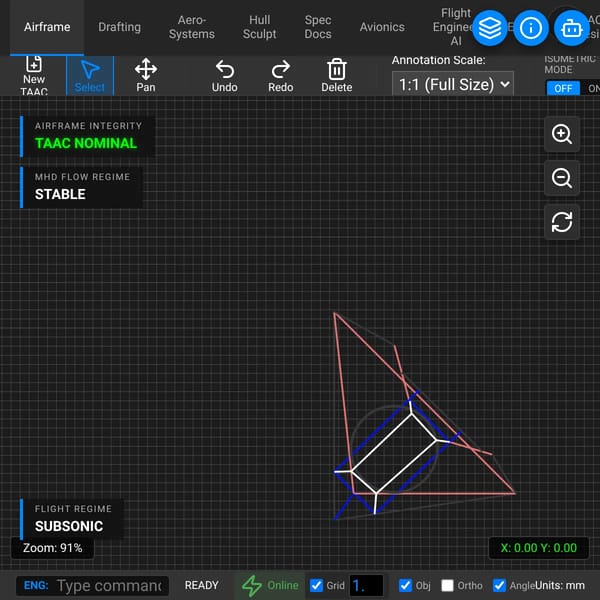Screen dimensions: 600x600
Task: Click the MHD Flow Regime STABLE panel
Action: [x=82, y=187]
